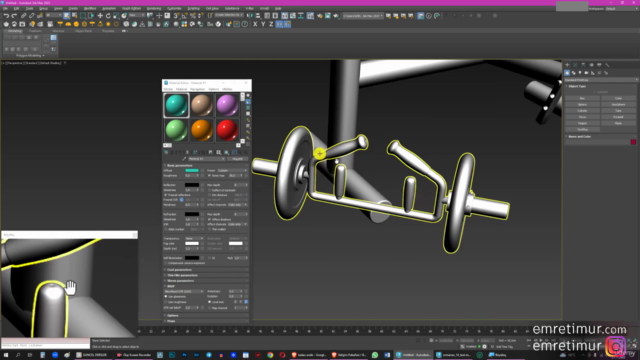The width and height of the screenshot is (640, 360).
Task: Click the Box primitive button
Action: (x=582, y=98)
